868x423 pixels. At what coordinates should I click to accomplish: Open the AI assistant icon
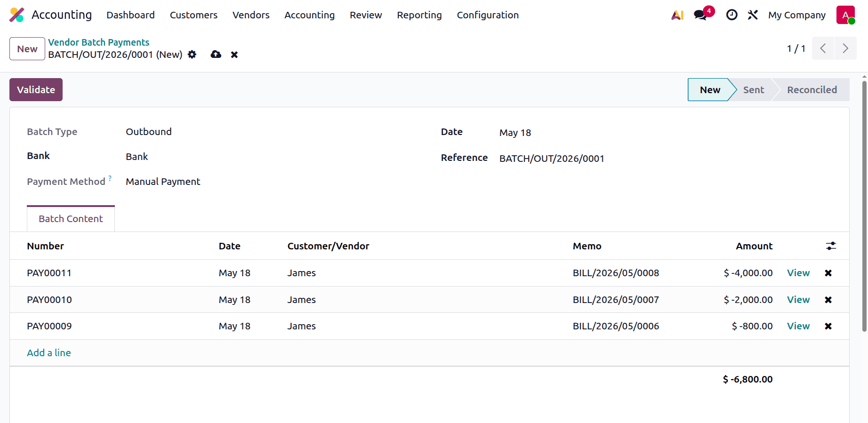pyautogui.click(x=677, y=15)
